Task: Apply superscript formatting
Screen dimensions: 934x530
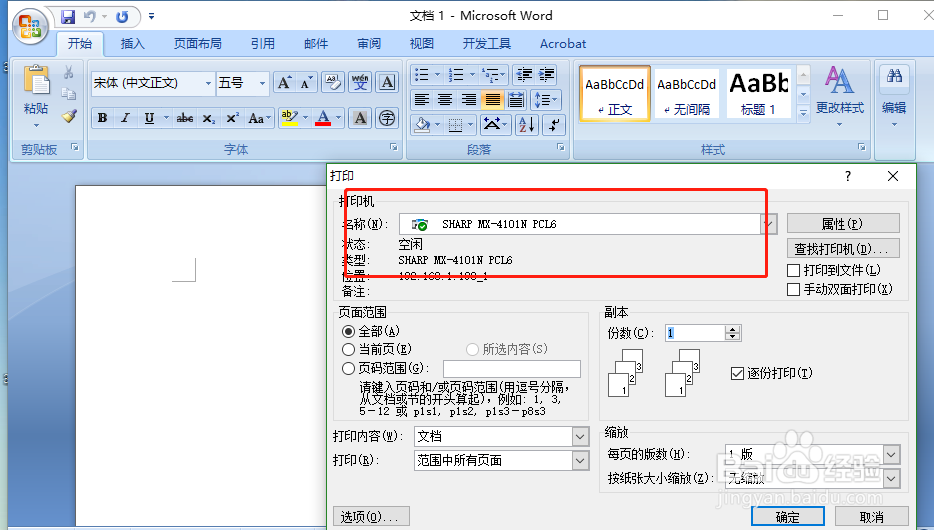Action: [232, 118]
